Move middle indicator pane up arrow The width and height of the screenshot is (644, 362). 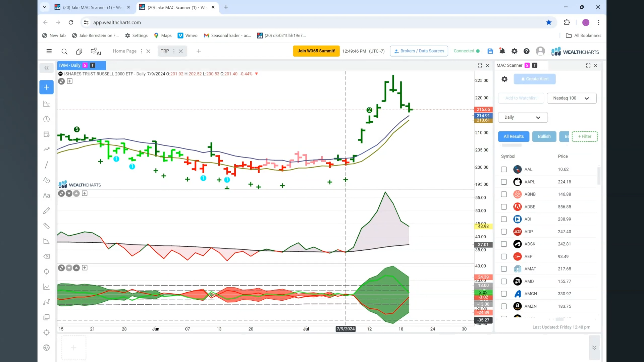76,193
